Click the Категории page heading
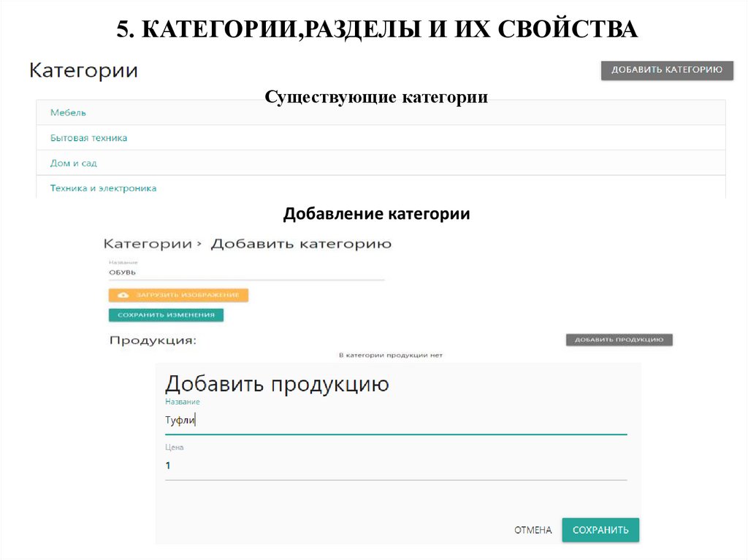Screen dimensions: 748x560 [x=83, y=70]
